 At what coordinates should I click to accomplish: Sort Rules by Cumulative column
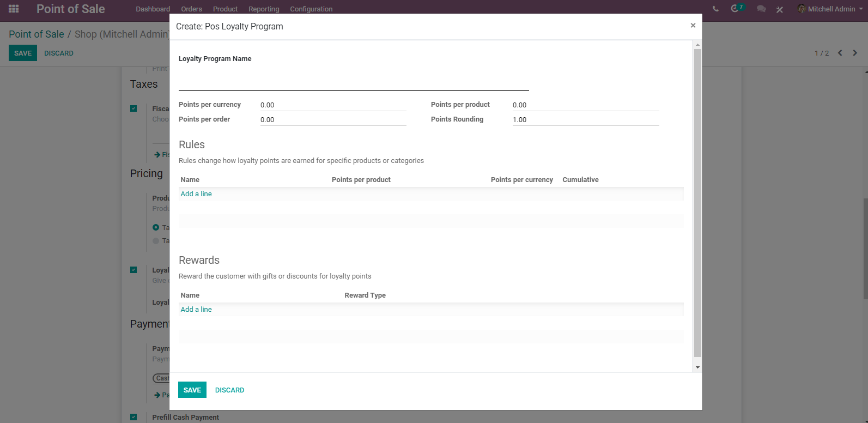coord(580,179)
